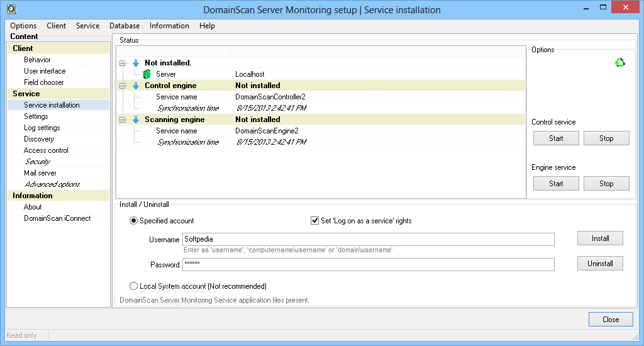Minimize the DomainScan setup window
Image resolution: width=644 pixels, height=346 pixels.
pyautogui.click(x=586, y=8)
